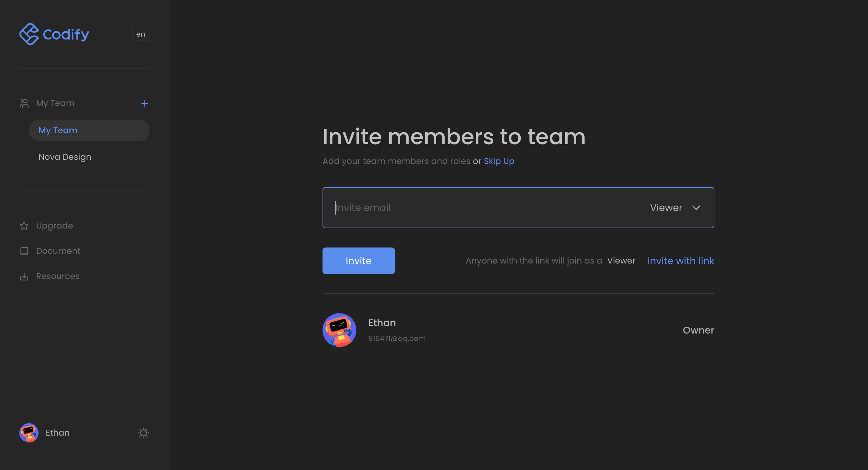Click the Owner role label
The width and height of the screenshot is (868, 470).
pos(698,330)
